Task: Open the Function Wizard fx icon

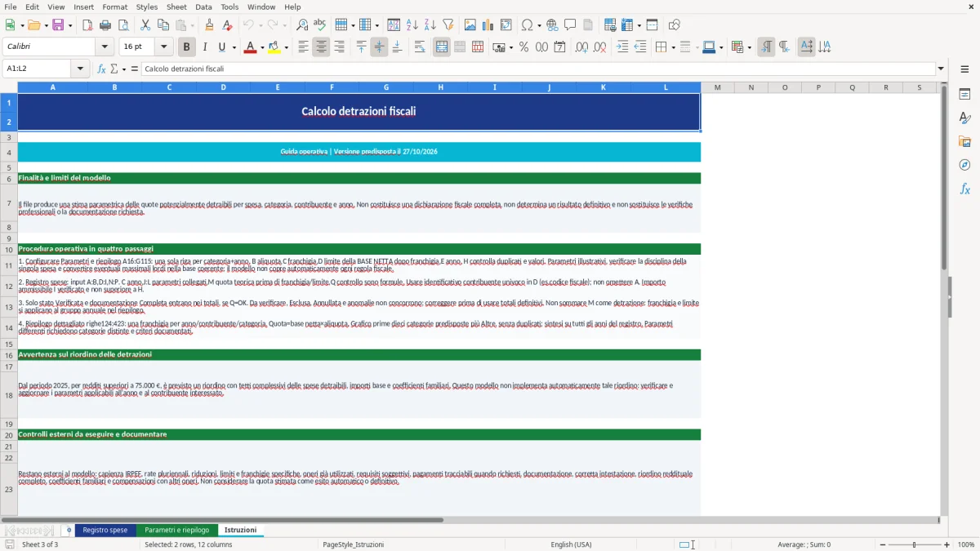Action: point(101,69)
